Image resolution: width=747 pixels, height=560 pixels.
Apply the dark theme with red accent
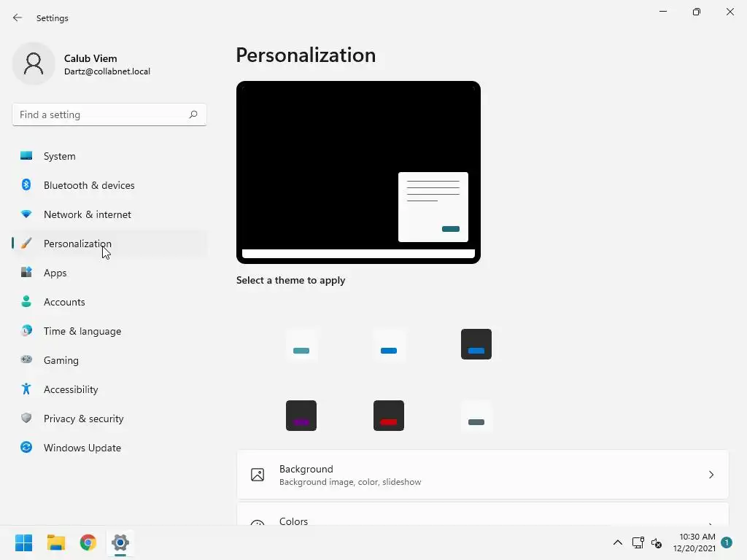point(389,416)
